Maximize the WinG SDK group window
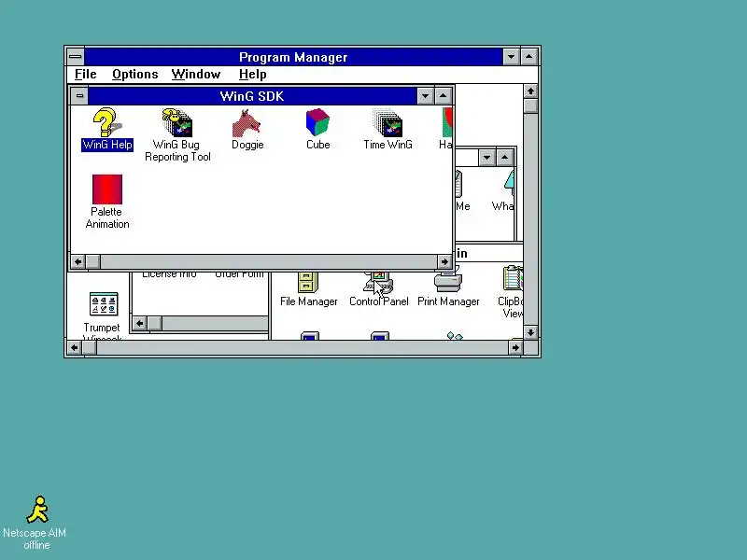 coord(443,96)
